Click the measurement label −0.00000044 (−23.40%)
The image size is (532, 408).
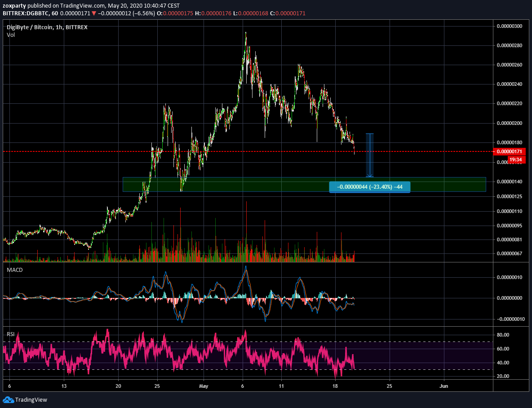370,186
